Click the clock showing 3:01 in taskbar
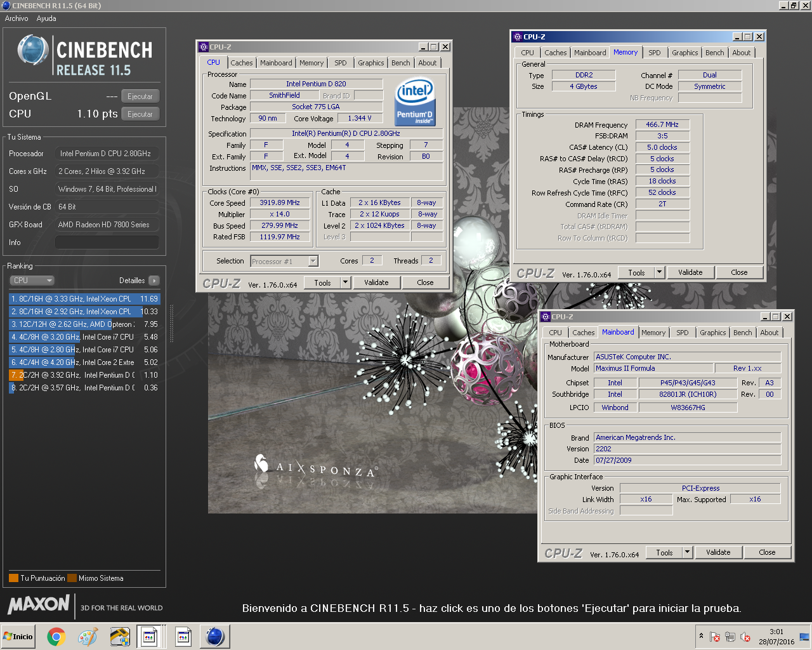 [776, 637]
